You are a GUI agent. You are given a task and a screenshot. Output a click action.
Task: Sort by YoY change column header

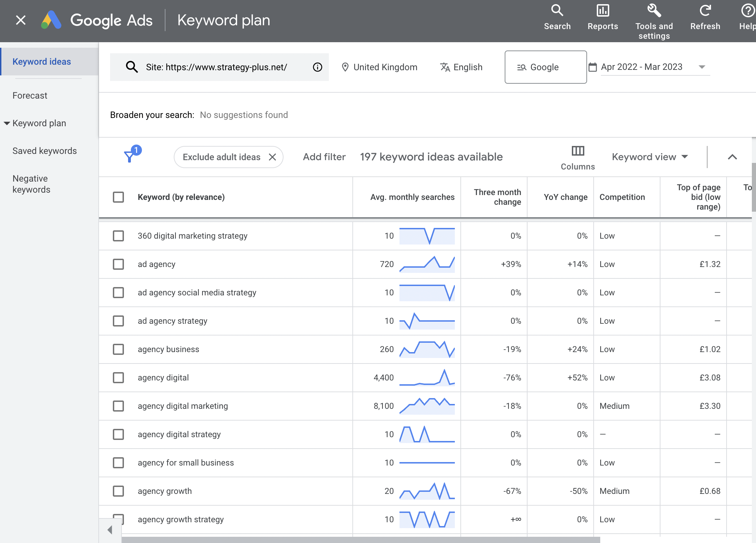pos(566,197)
